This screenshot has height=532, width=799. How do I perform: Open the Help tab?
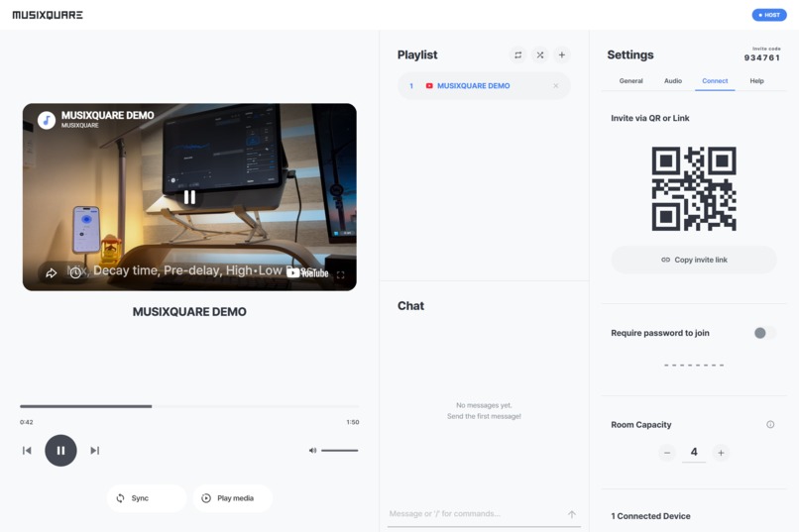[756, 81]
